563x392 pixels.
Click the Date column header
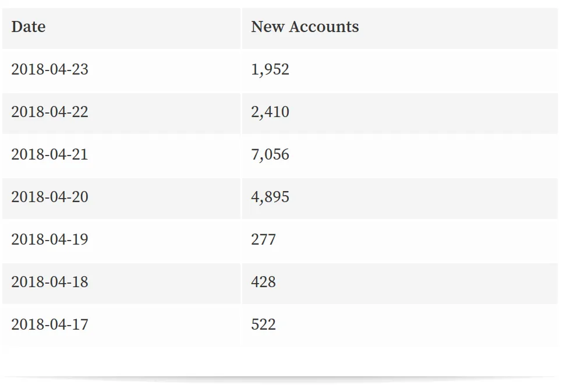click(29, 27)
